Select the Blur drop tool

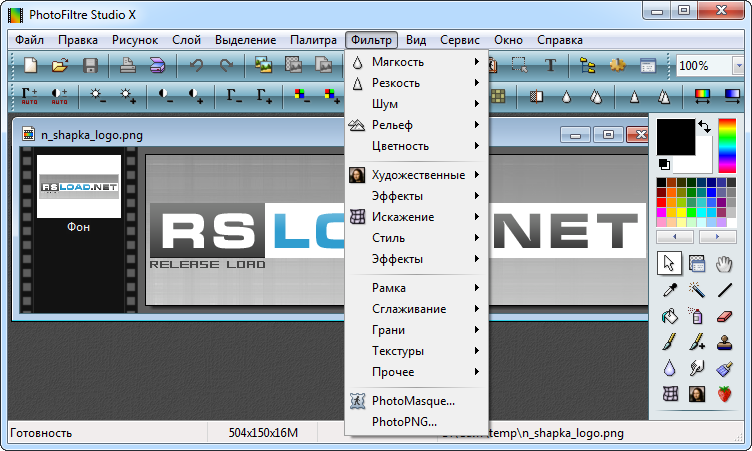click(x=670, y=368)
